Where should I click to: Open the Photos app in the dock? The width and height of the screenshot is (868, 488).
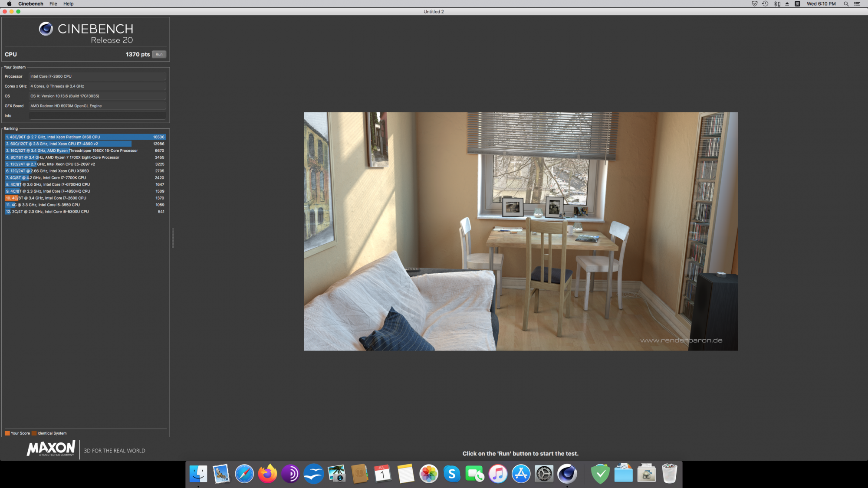(x=429, y=474)
